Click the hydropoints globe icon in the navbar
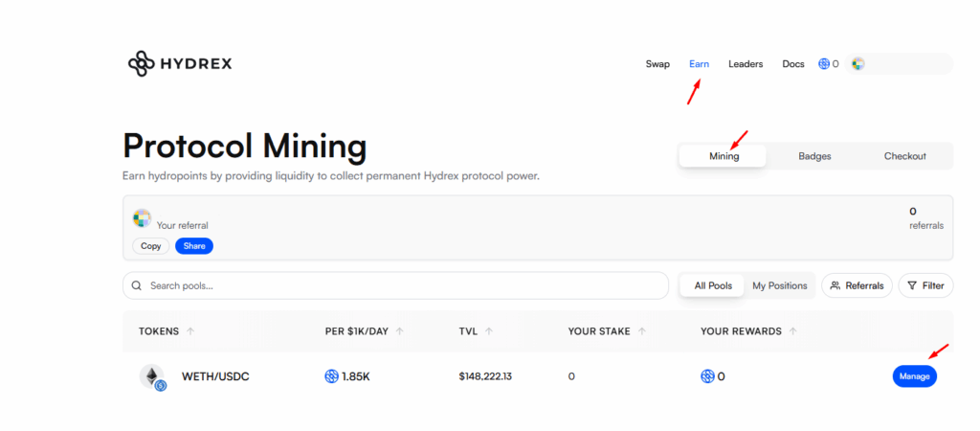This screenshot has height=431, width=980. (x=824, y=64)
